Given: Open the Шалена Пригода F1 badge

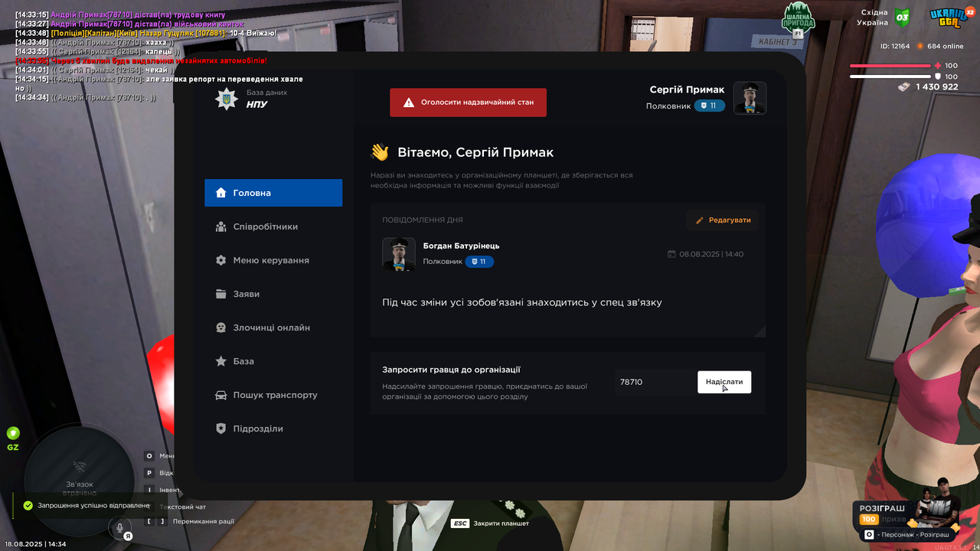Looking at the screenshot, I should pos(798,19).
